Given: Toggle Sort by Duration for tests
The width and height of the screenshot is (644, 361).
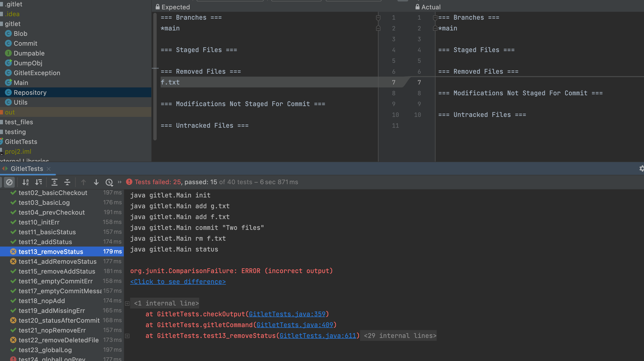Looking at the screenshot, I should click(39, 182).
